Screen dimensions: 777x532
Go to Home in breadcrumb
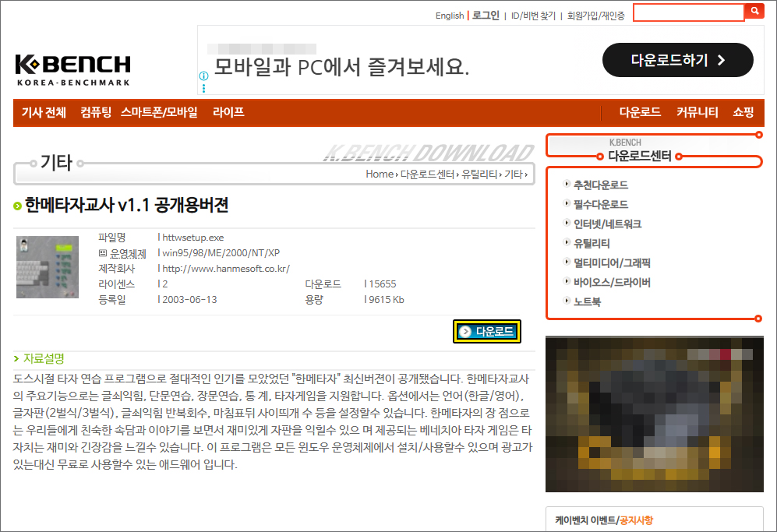pos(380,174)
